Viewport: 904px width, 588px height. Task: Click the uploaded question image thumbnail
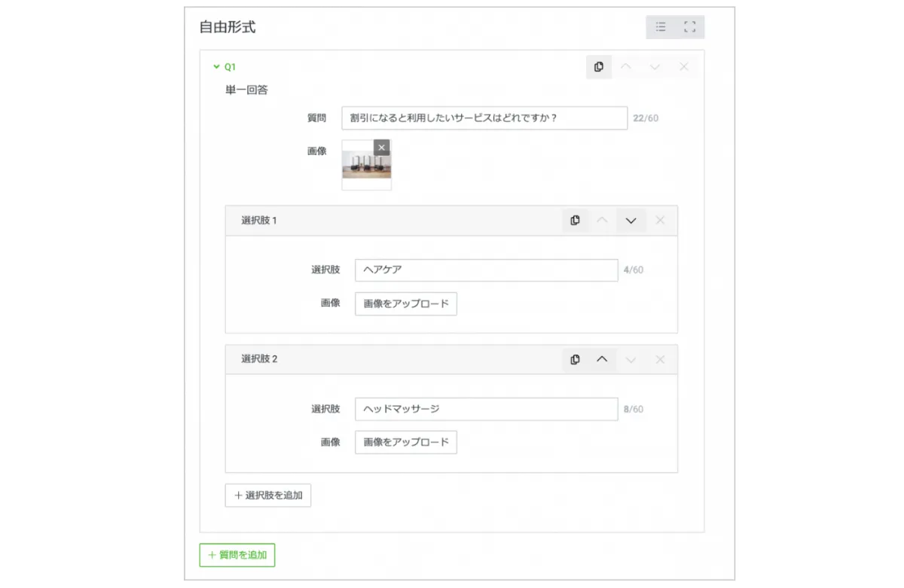(x=366, y=165)
